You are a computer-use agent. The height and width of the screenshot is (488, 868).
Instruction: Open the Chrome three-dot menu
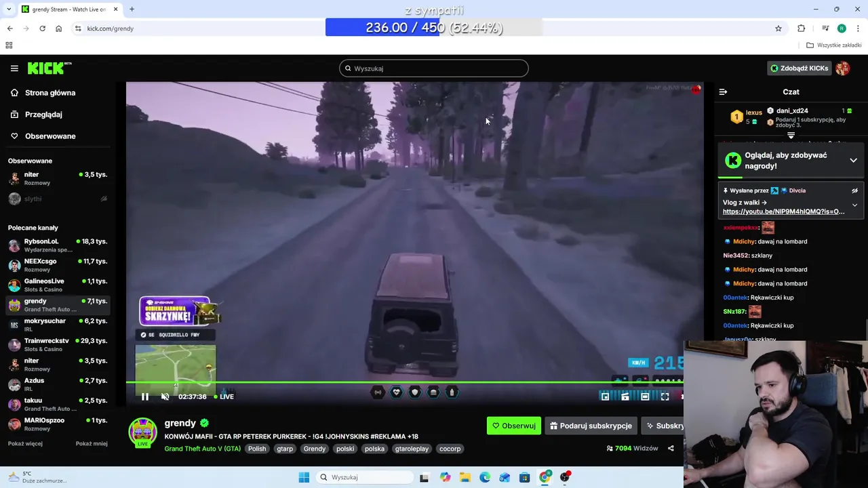859,28
